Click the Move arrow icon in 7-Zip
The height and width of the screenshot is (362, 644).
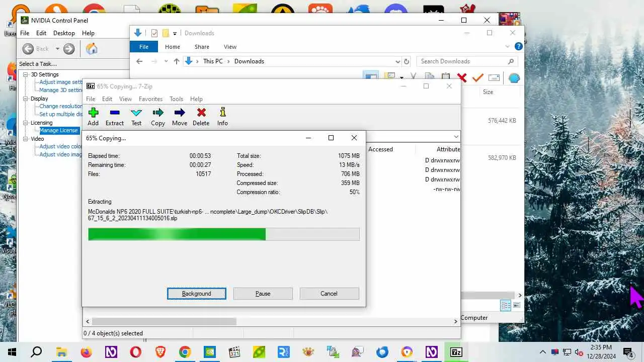[x=180, y=113]
